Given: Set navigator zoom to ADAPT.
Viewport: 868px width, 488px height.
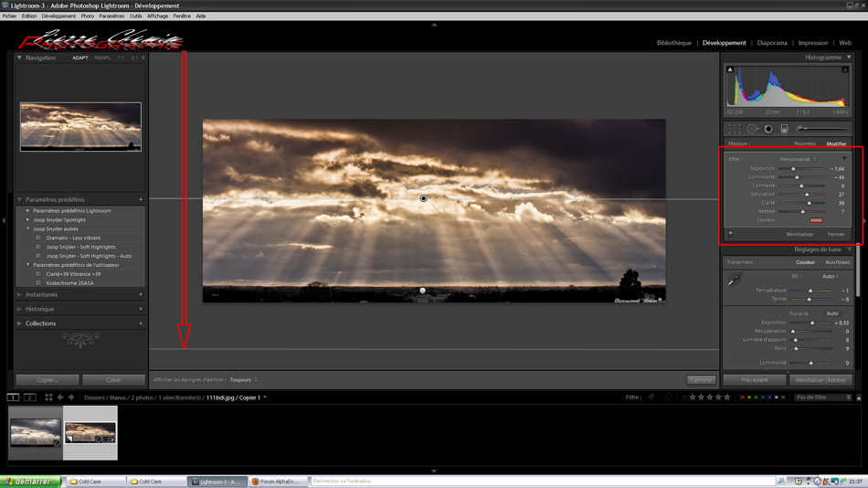Looking at the screenshot, I should click(80, 58).
